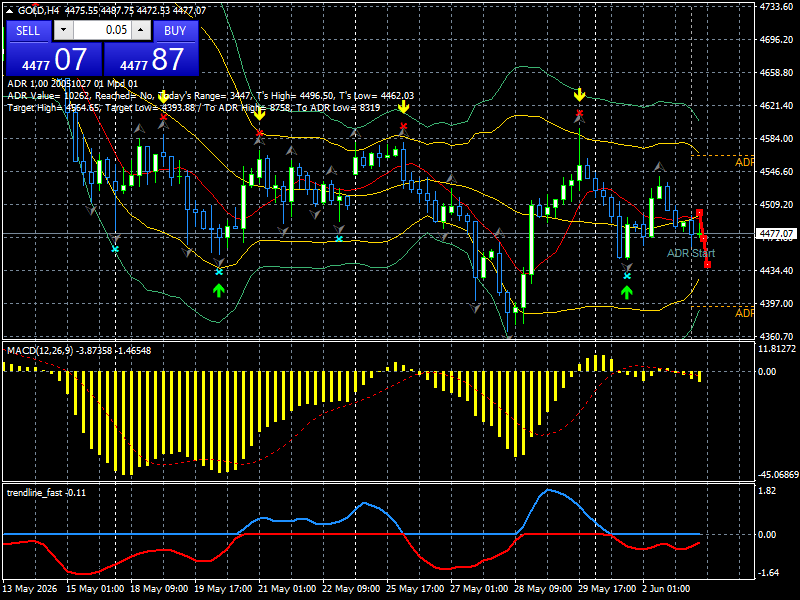800x600 pixels.
Task: Click MACD pane zero level 0.00
Action: coord(767,371)
